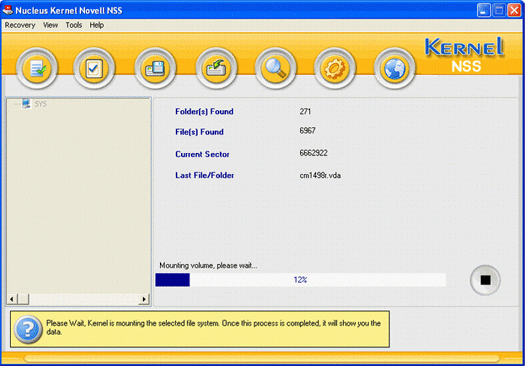Click the checkbox-sheet toolbar icon
Viewport: 525px width, 366px height.
94,69
